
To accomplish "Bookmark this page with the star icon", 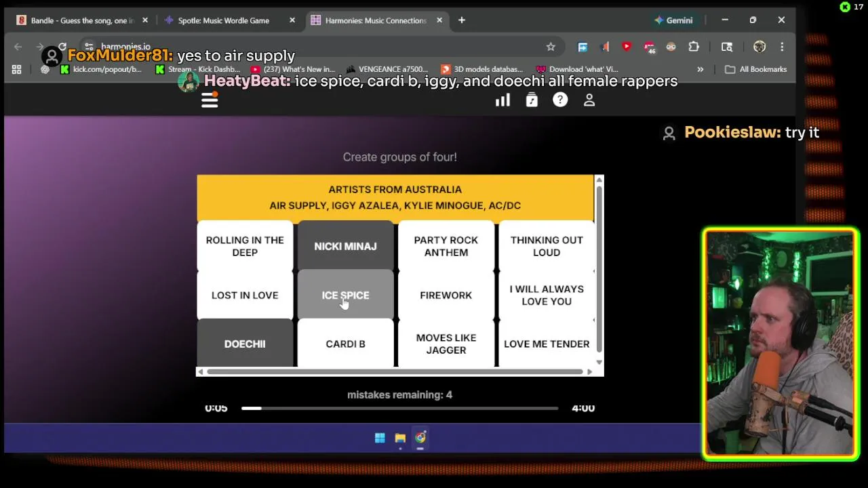I will [551, 47].
